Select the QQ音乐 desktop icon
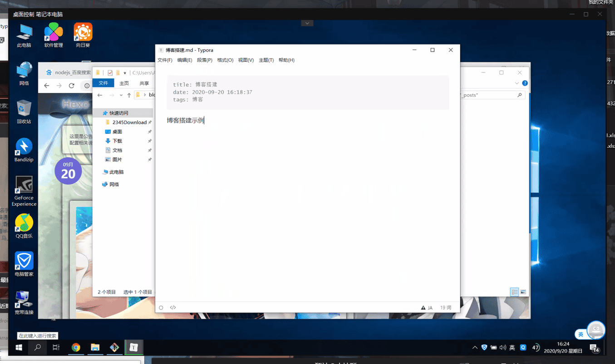Image resolution: width=615 pixels, height=364 pixels. click(24, 226)
